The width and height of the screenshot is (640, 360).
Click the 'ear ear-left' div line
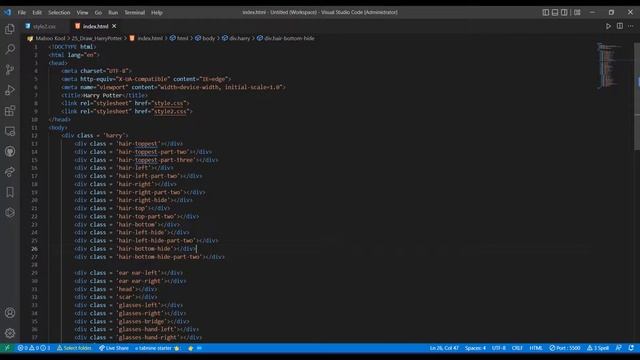coord(129,273)
